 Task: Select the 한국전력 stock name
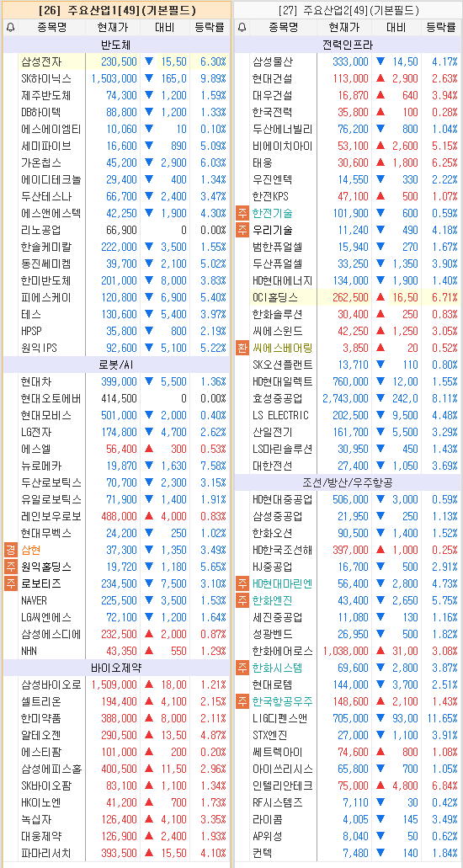273,112
